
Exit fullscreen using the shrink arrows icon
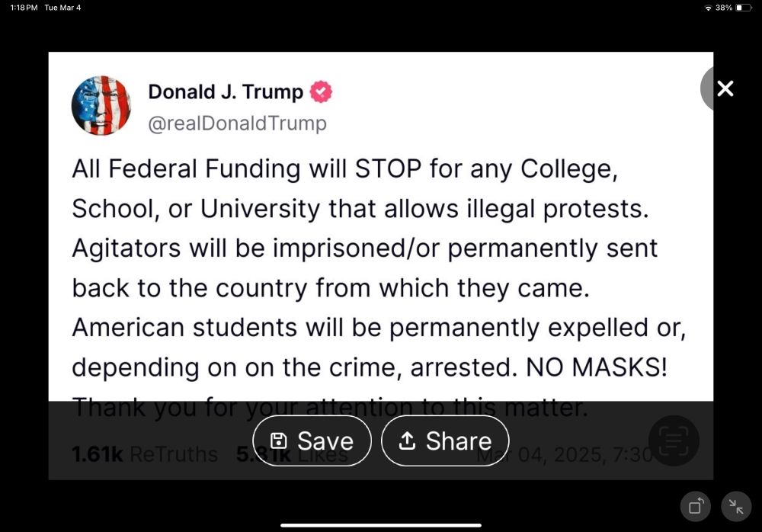coord(735,506)
